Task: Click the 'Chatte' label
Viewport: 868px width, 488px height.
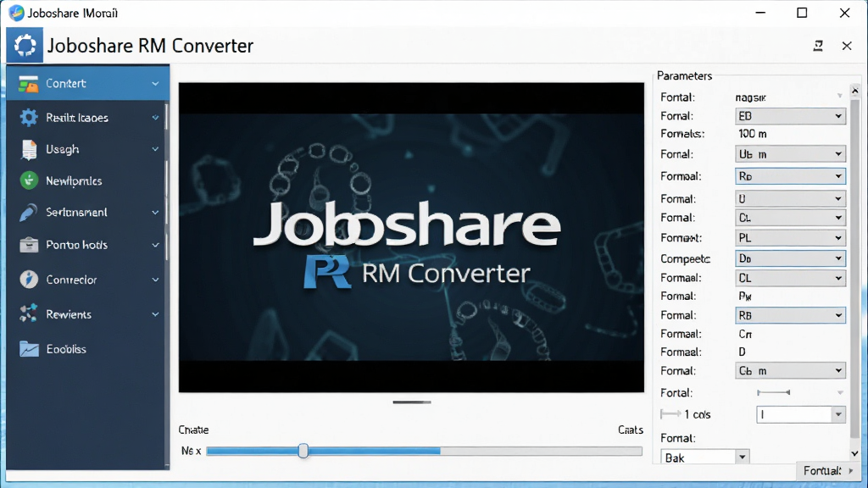Action: click(193, 430)
